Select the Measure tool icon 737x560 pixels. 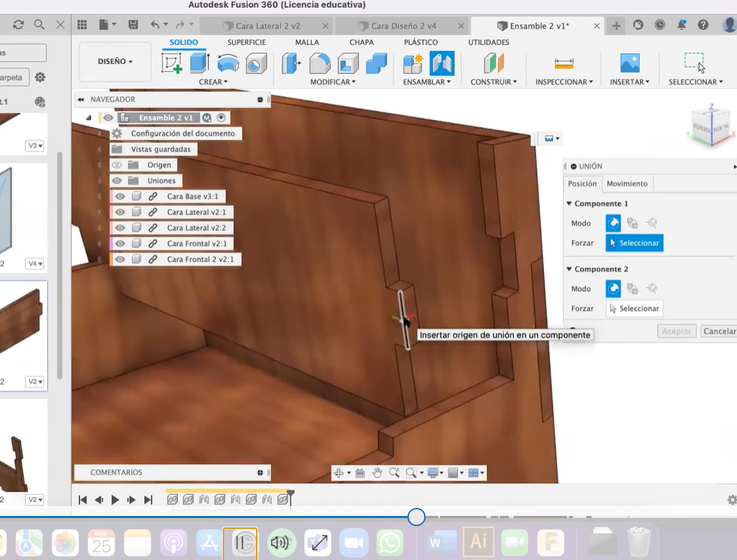tap(564, 63)
